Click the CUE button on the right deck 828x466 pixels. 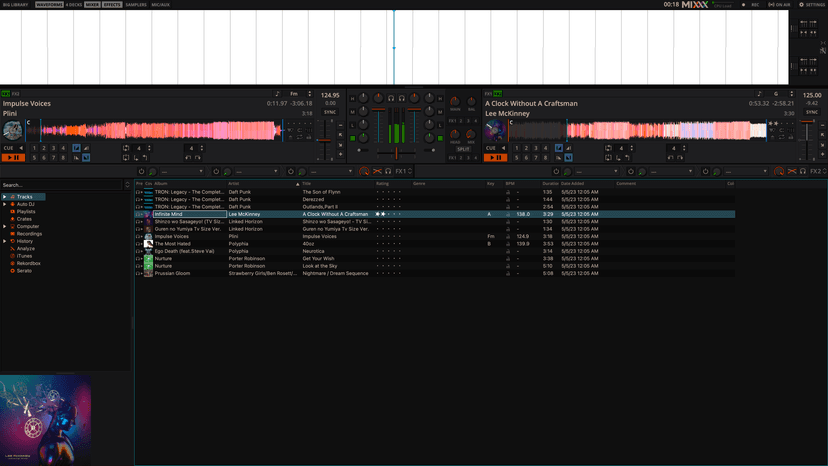(x=491, y=148)
